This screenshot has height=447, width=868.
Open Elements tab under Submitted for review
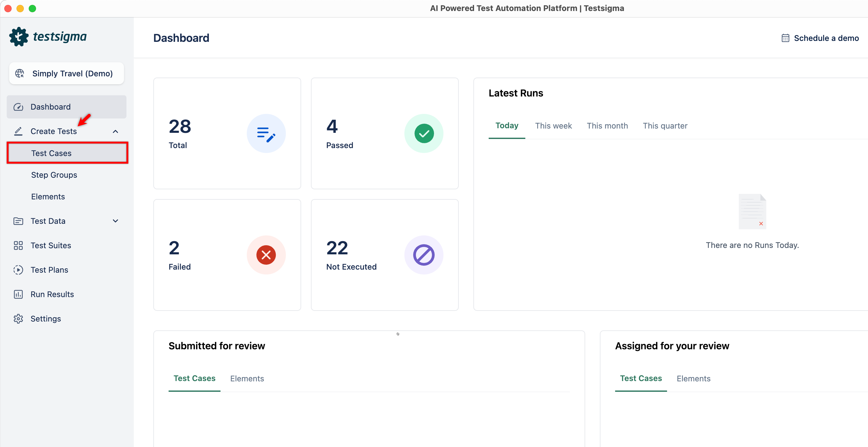pos(247,379)
